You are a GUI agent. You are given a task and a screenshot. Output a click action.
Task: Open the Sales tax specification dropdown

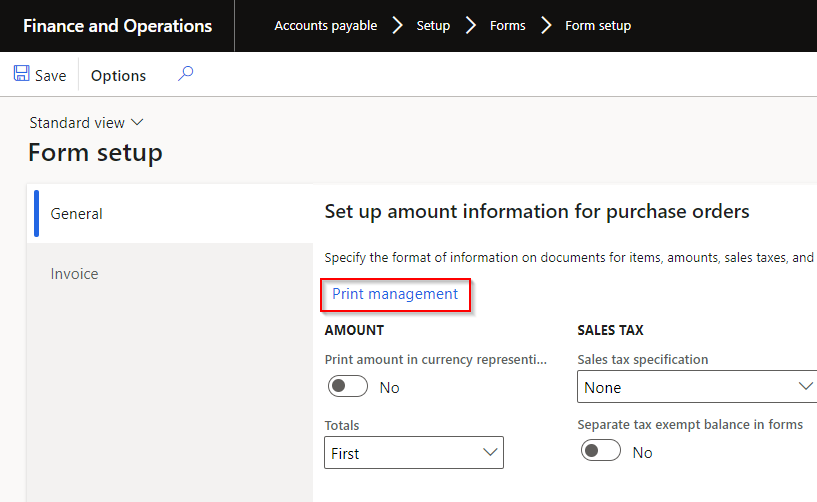click(697, 387)
